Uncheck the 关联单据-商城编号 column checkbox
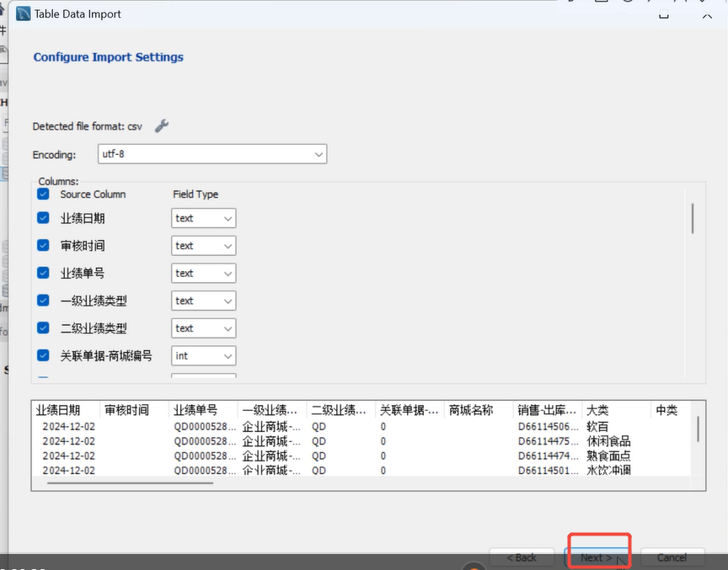Screen dimensions: 728x570 coord(44,355)
